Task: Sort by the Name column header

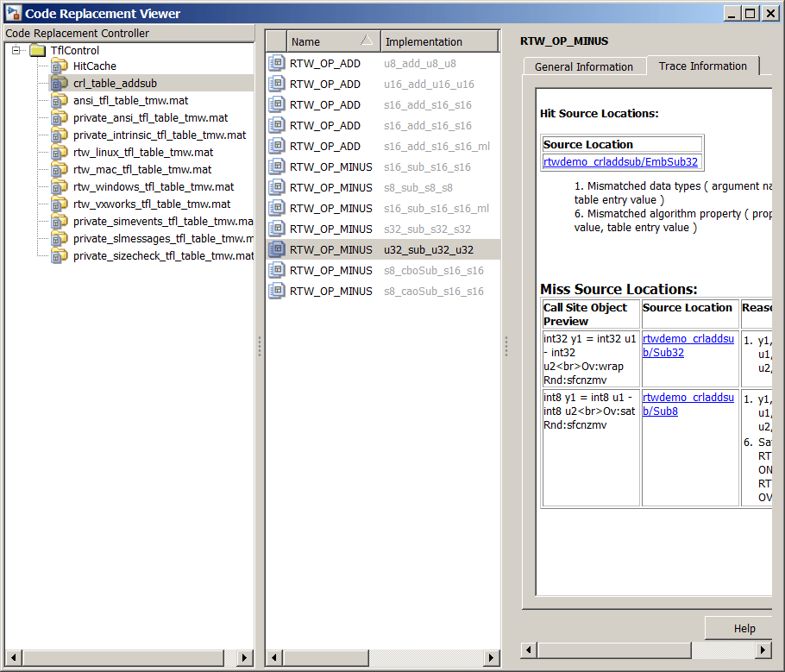Action: point(334,41)
